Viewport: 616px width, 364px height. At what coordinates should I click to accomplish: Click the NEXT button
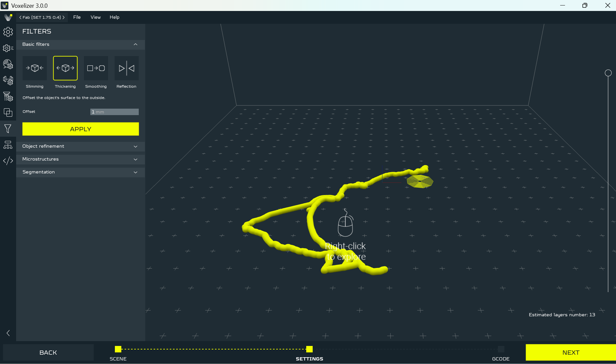pyautogui.click(x=571, y=352)
